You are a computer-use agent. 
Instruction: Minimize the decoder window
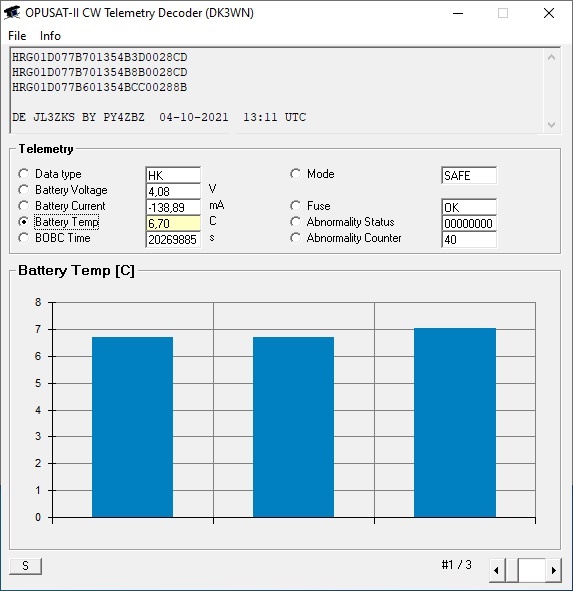click(x=458, y=13)
